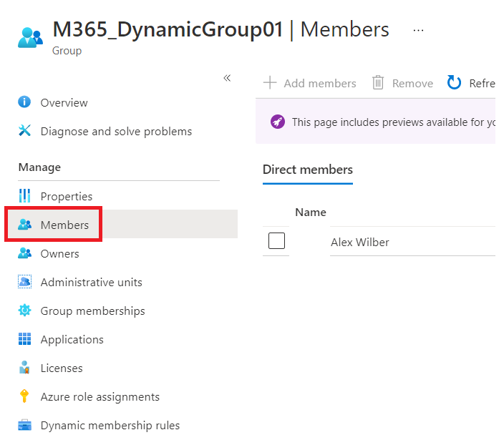The height and width of the screenshot is (440, 504).
Task: Open the Properties page
Action: [66, 197]
